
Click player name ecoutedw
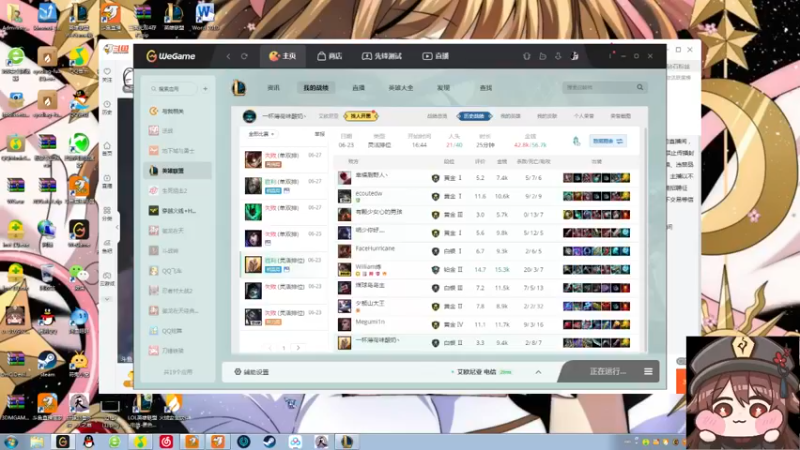(x=368, y=193)
